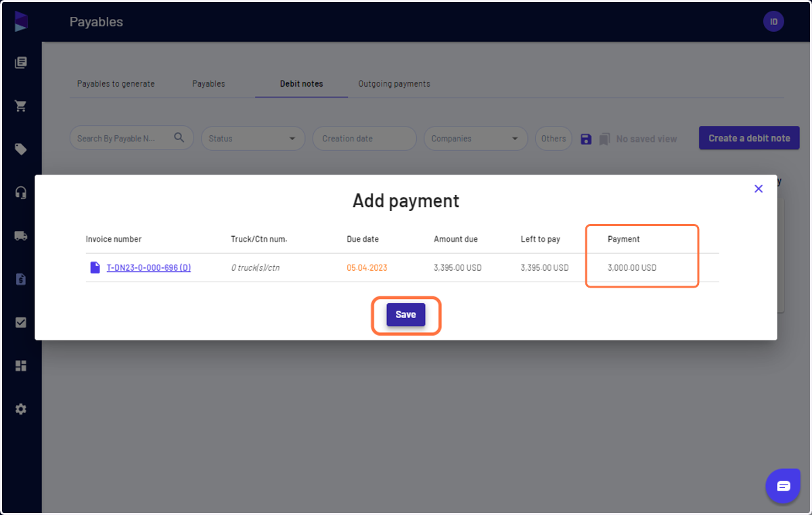
Task: Click the app logo in the sidebar
Action: (x=21, y=21)
